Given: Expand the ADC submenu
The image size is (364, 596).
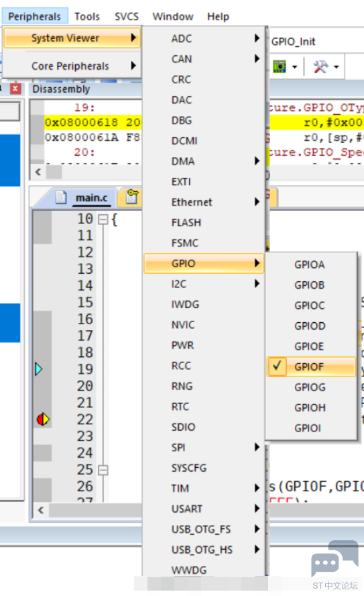Looking at the screenshot, I should (204, 38).
